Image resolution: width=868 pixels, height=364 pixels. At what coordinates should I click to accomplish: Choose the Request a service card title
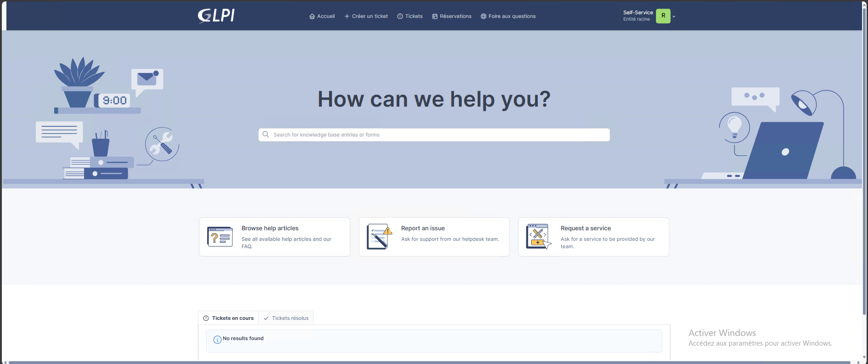[585, 228]
